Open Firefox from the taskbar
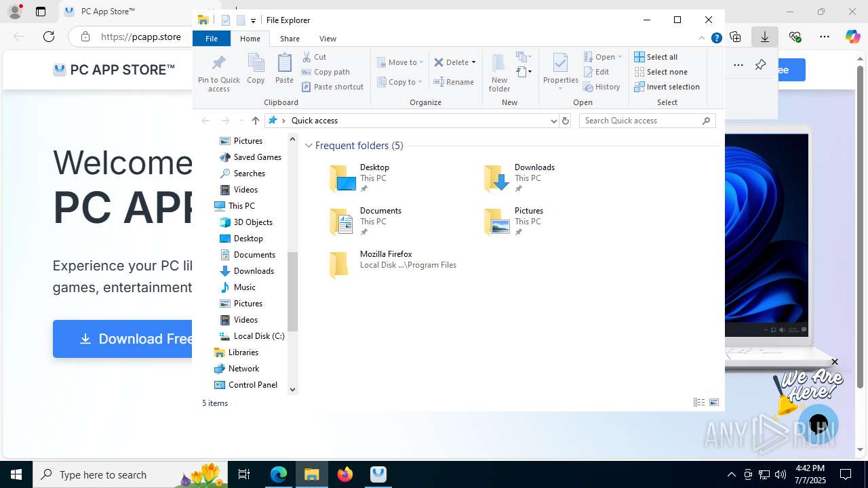868x488 pixels. click(x=345, y=474)
